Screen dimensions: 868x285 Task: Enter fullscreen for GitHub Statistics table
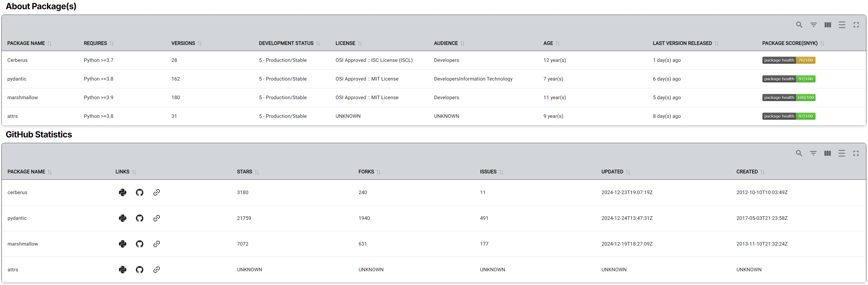(855, 153)
